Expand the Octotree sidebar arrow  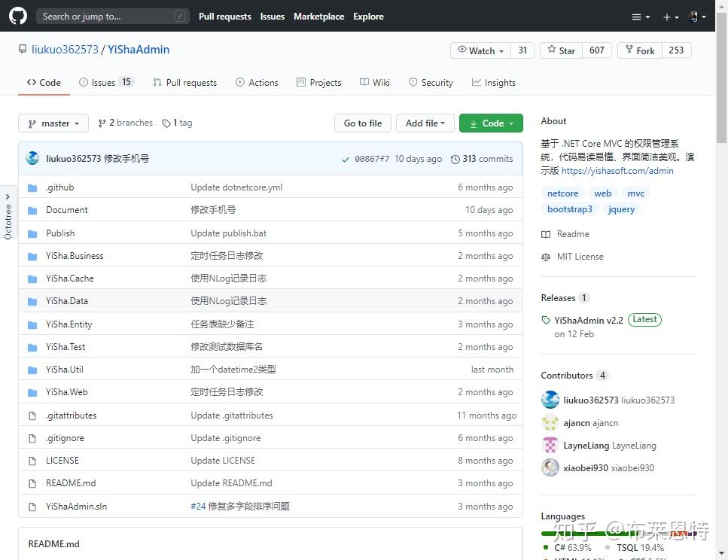[8, 197]
